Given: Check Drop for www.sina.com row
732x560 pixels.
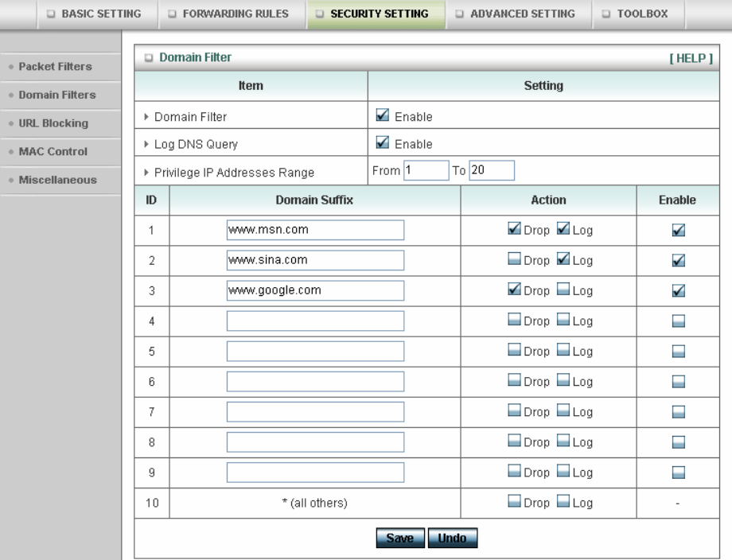Looking at the screenshot, I should tap(514, 259).
